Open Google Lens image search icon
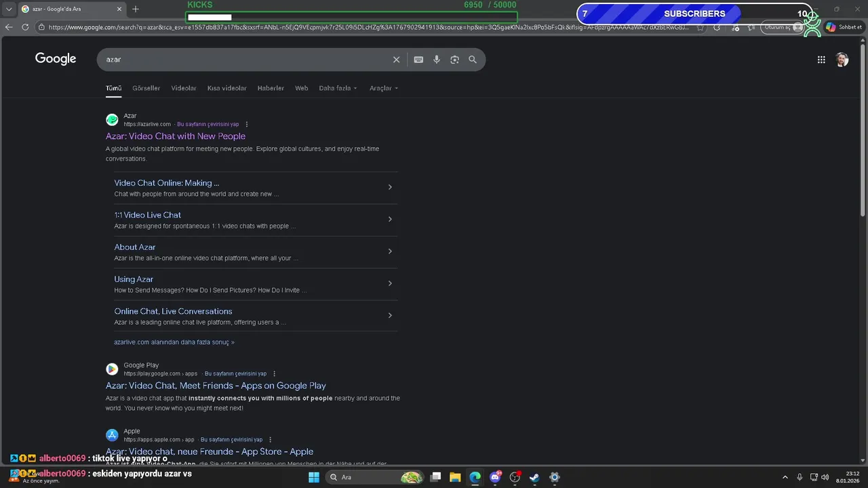868x488 pixels. pos(454,60)
